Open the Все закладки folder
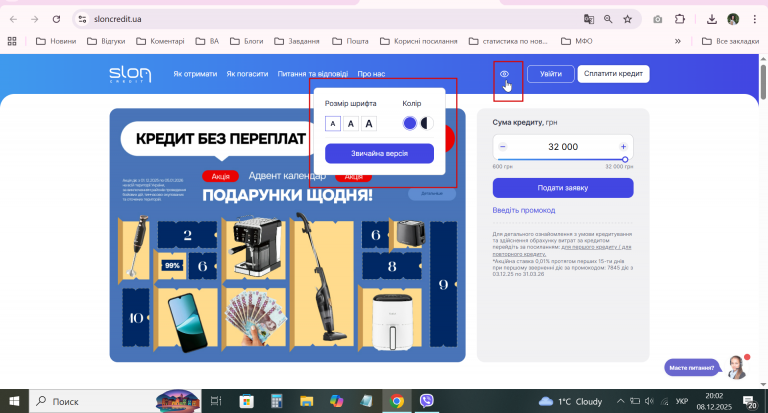This screenshot has height=413, width=768. (730, 41)
